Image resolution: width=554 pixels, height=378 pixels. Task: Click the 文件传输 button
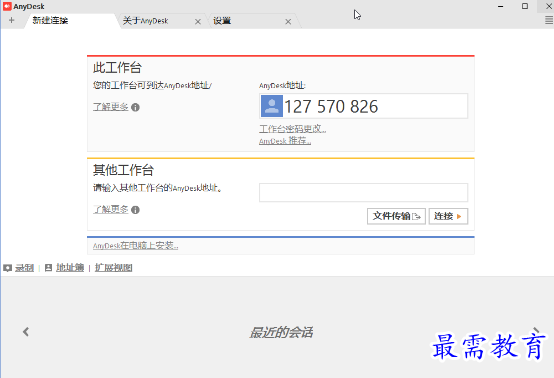coord(396,216)
